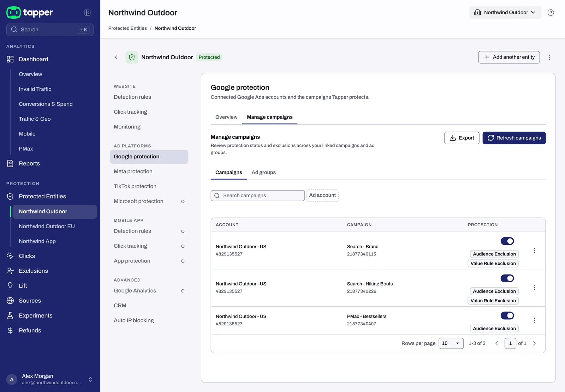Select the Campaigns tab
Screen dimensions: 565x392
229,173
